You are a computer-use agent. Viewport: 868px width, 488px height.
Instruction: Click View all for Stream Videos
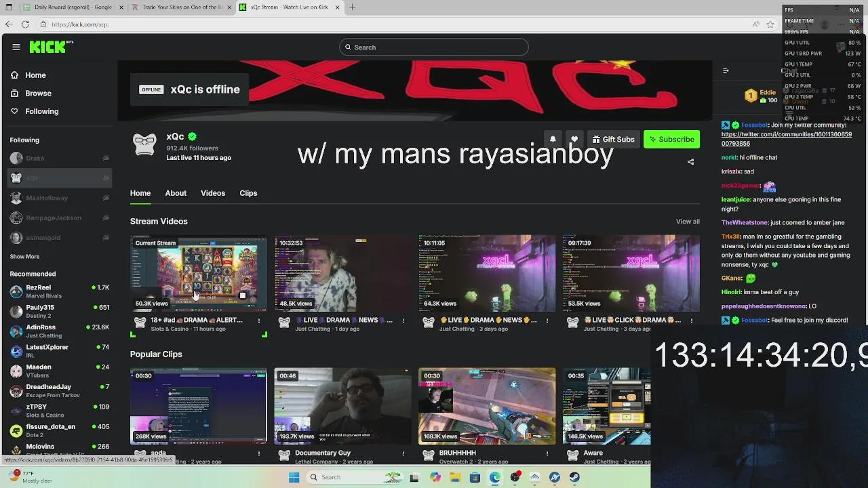pyautogui.click(x=688, y=222)
